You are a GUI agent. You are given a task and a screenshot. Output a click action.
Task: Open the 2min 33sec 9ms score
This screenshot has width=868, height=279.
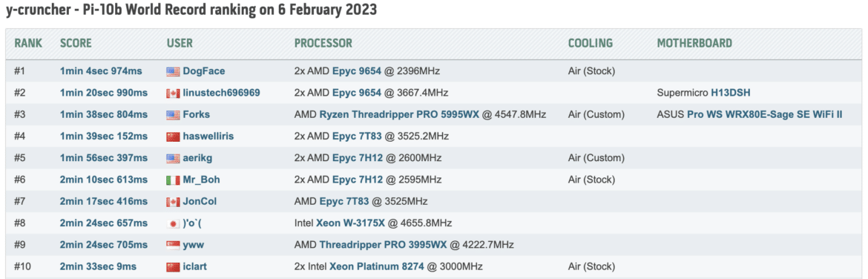click(98, 267)
